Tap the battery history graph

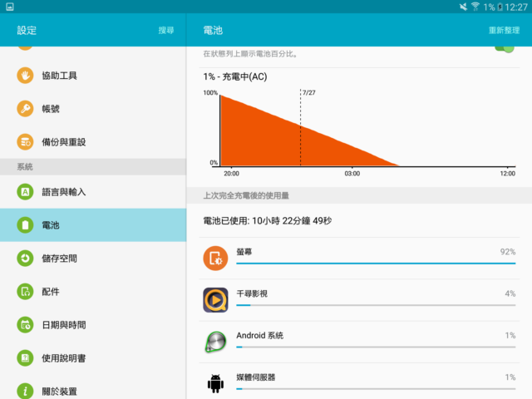click(x=360, y=132)
